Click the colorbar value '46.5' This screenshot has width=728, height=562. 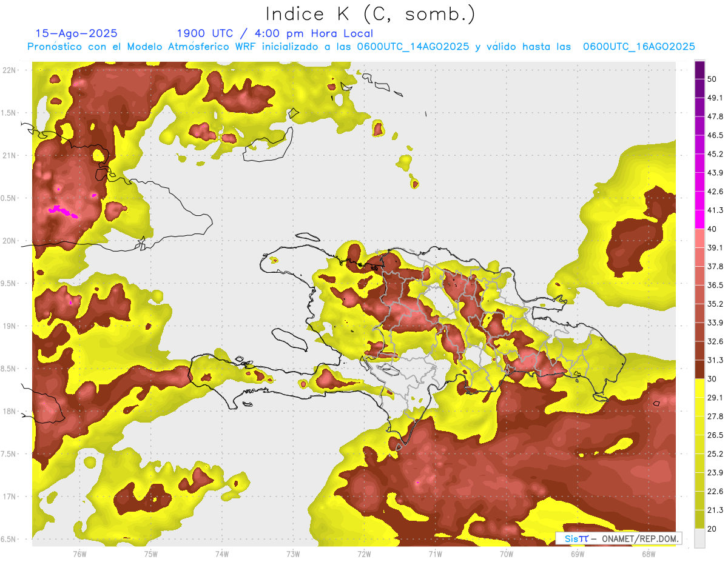pos(715,135)
